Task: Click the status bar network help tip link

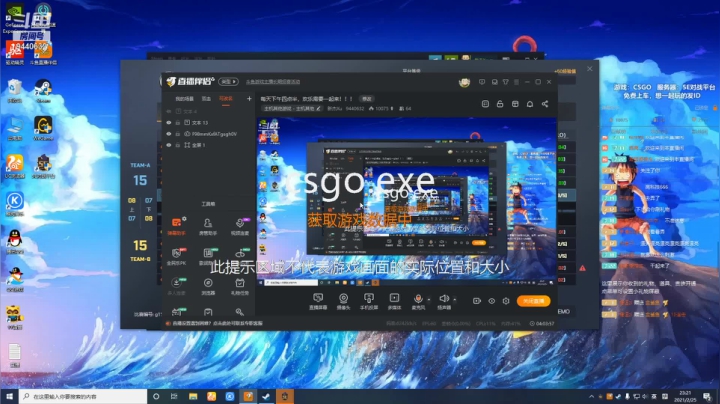Action: (217, 323)
